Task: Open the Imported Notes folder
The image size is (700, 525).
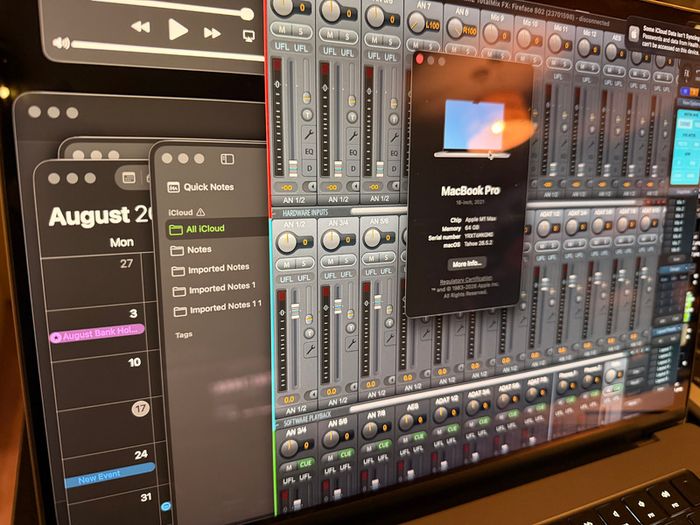Action: click(210, 269)
